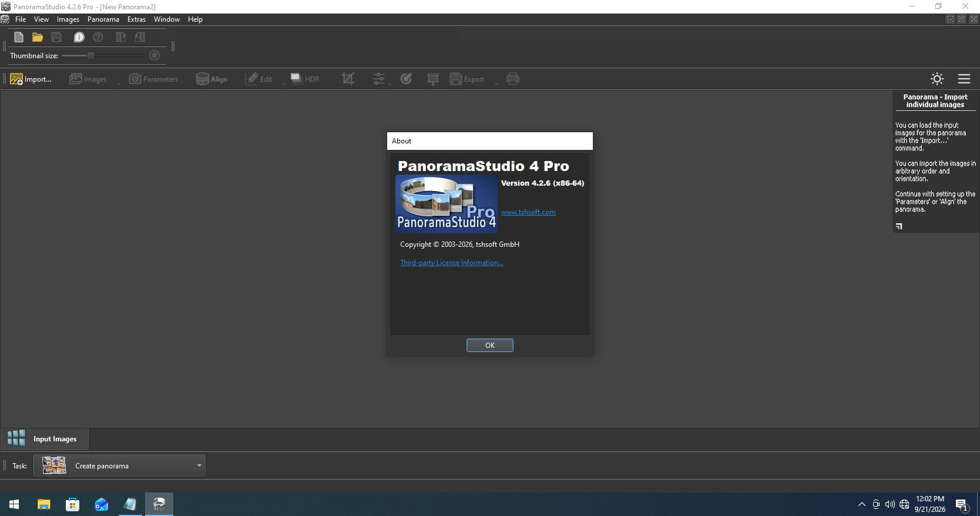Collapse the help panel with corner icon
The height and width of the screenshot is (516, 980).
(x=899, y=226)
